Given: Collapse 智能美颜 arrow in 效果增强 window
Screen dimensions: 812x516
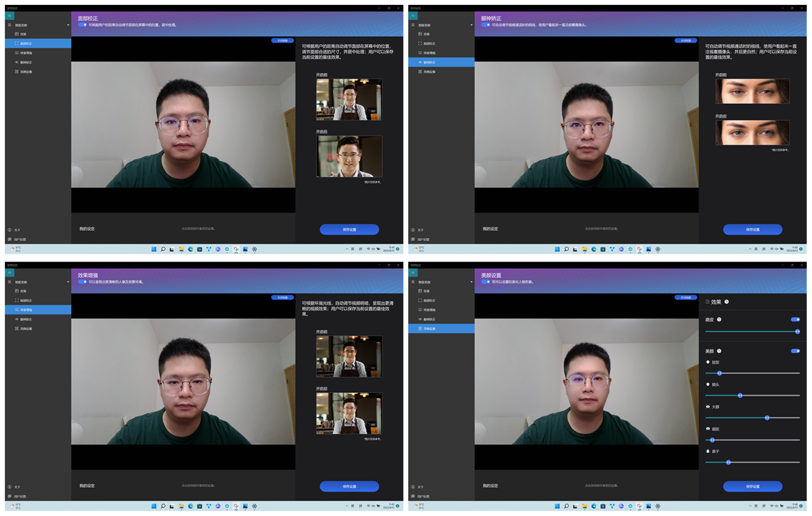Looking at the screenshot, I should (x=68, y=282).
